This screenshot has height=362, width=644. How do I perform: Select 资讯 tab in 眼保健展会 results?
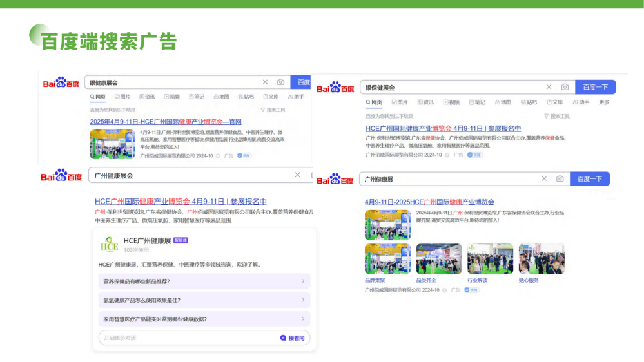coord(425,102)
